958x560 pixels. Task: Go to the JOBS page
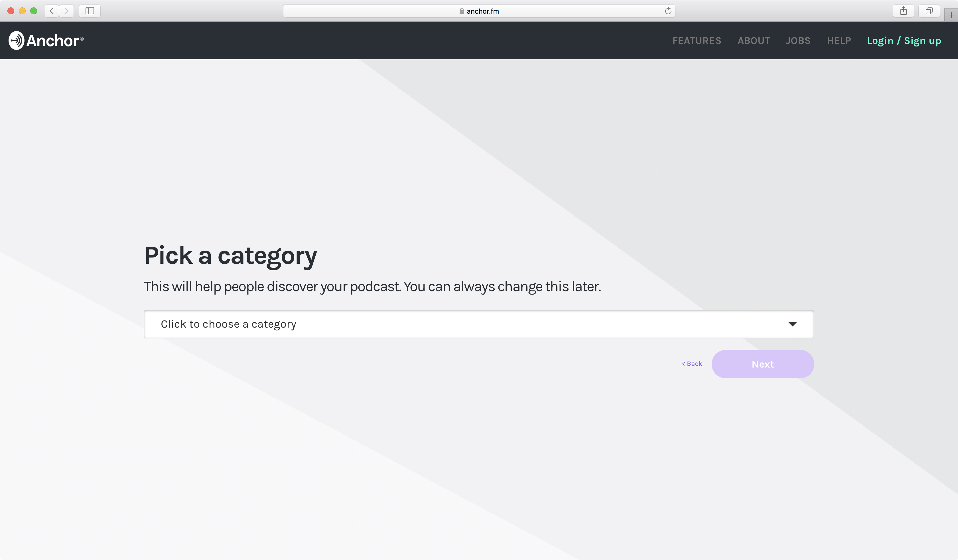[x=798, y=41]
